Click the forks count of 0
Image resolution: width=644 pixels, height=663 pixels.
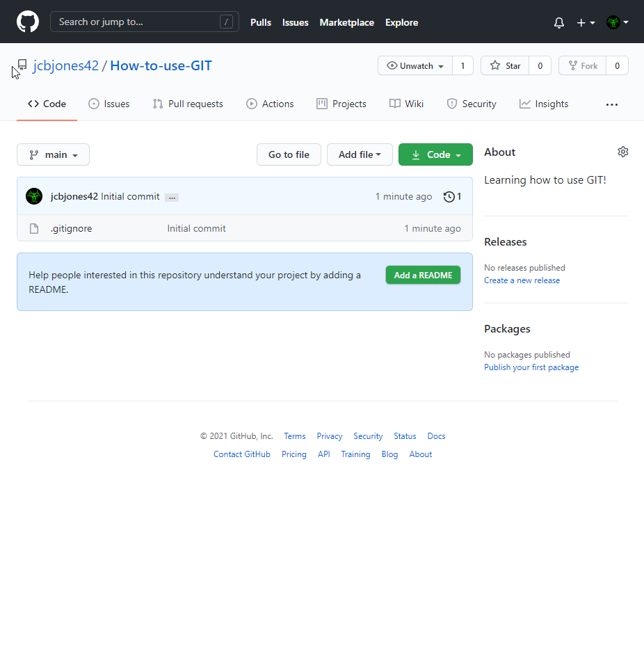[x=617, y=65]
